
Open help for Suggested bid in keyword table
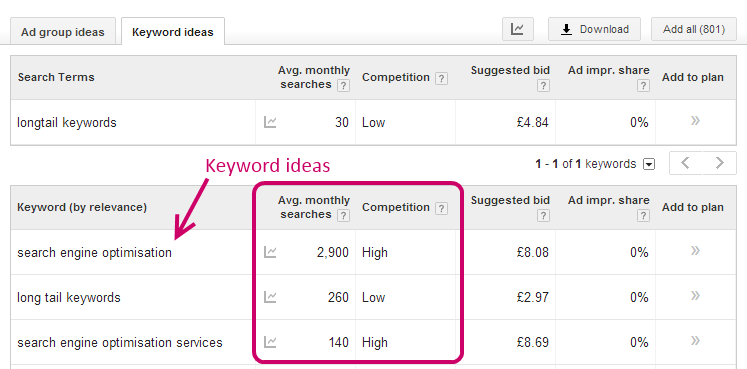[x=543, y=216]
